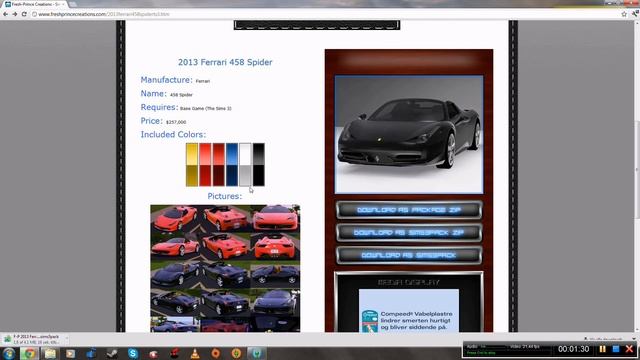Pause the screen recording
The image size is (640, 360).
click(x=602, y=349)
